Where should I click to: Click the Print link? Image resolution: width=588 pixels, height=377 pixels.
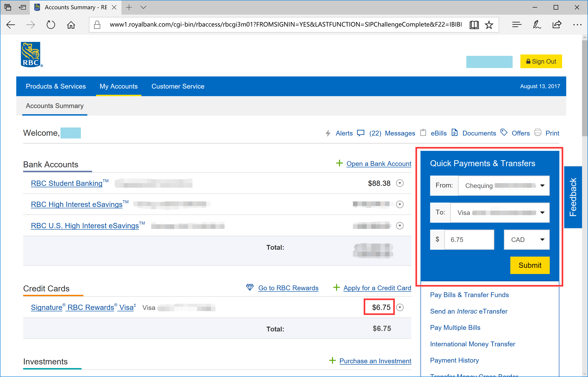pyautogui.click(x=552, y=133)
